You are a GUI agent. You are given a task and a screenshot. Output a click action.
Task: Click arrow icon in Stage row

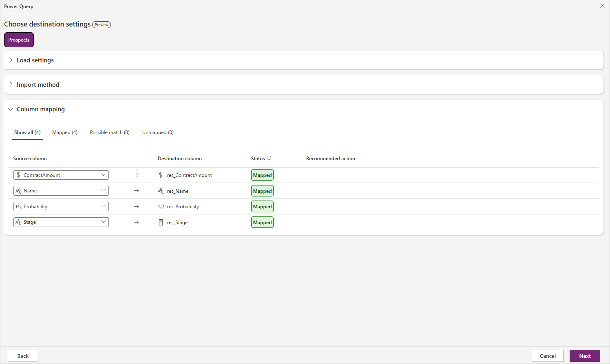click(137, 223)
